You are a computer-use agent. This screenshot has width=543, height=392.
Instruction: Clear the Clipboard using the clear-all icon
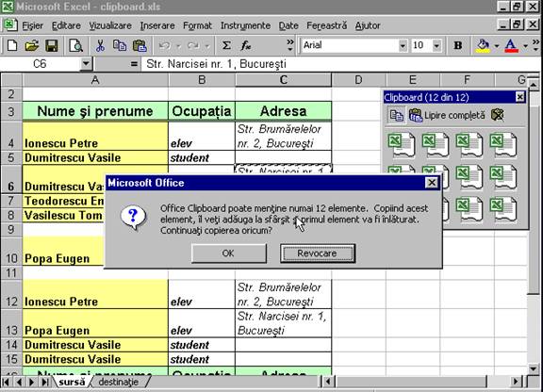coord(498,115)
